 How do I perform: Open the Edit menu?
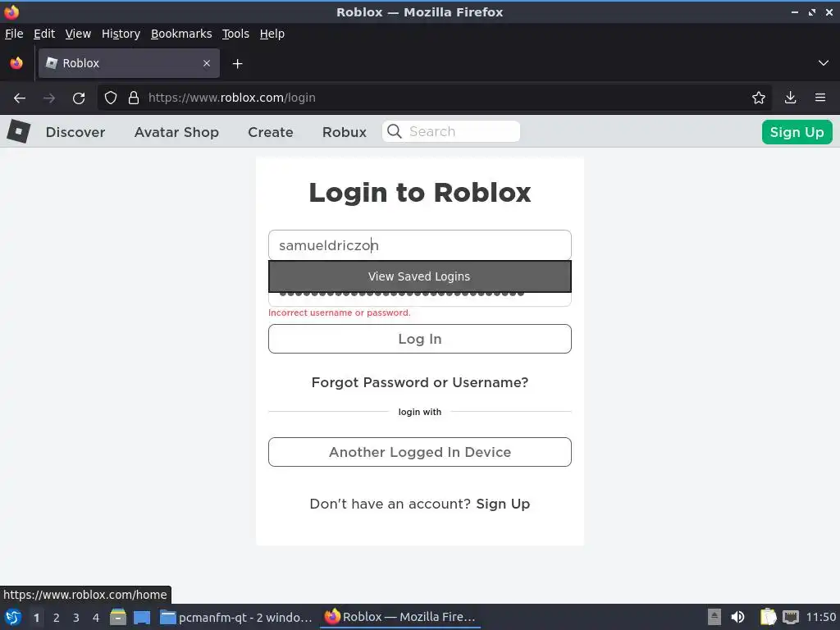coord(44,34)
